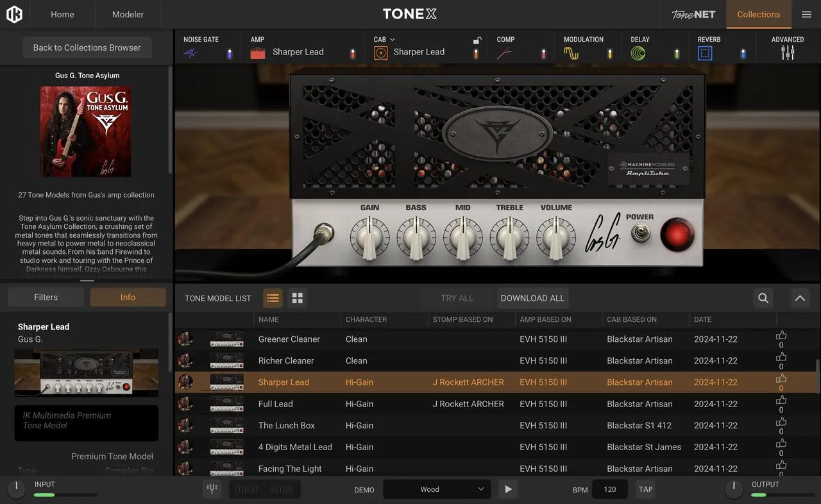This screenshot has height=504, width=821.
Task: Click the red power lamp on amp
Action: [677, 233]
